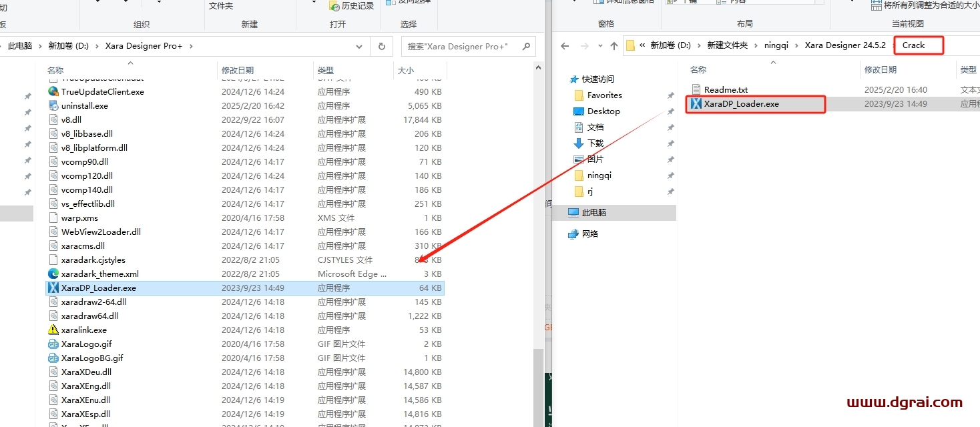Click XaraDP_Loader.exe icon in Xara Designer Pro+ window
This screenshot has width=980, height=427.
pos(53,288)
